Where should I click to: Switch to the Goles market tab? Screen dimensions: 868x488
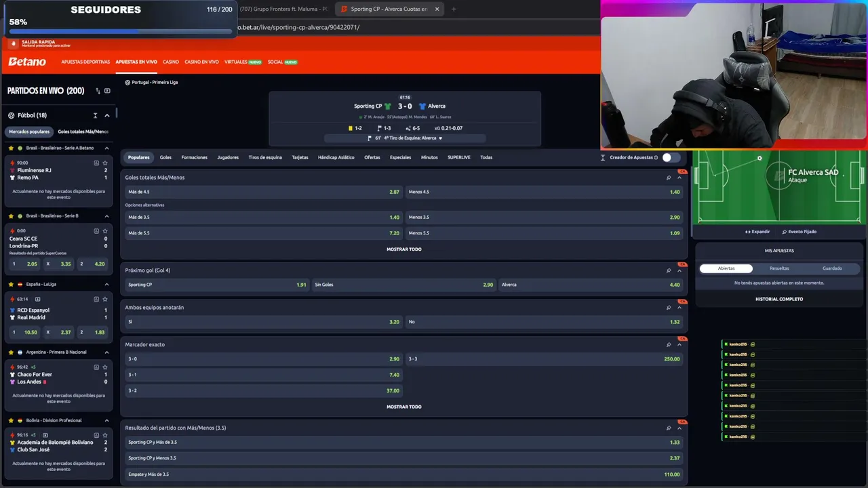point(165,157)
